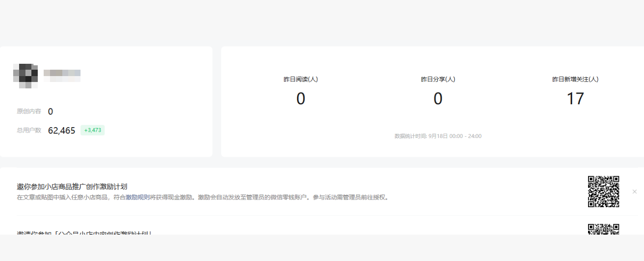
Task: Click the 原创内容 count 0
Action: pyautogui.click(x=50, y=112)
